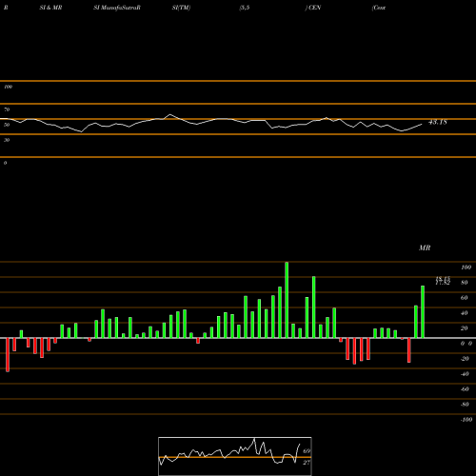476x476 pixels.
Task: Click the MR axis label 80
Action: 465,283
